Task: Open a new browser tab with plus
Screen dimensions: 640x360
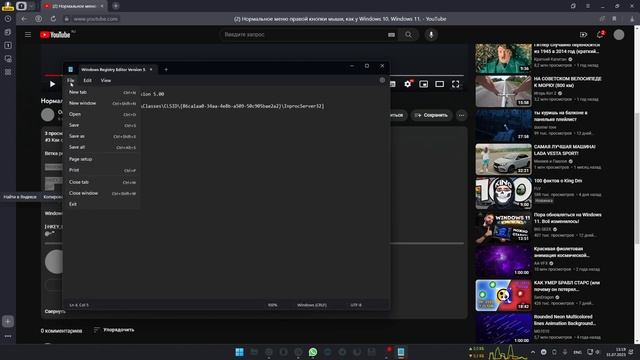Action: pyautogui.click(x=116, y=6)
